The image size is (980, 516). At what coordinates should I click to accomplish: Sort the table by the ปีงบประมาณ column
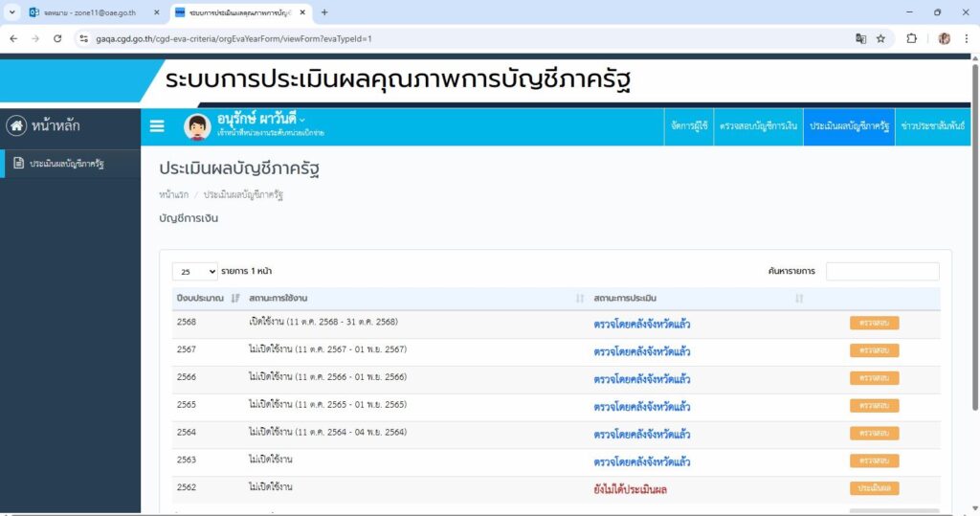pyautogui.click(x=235, y=299)
